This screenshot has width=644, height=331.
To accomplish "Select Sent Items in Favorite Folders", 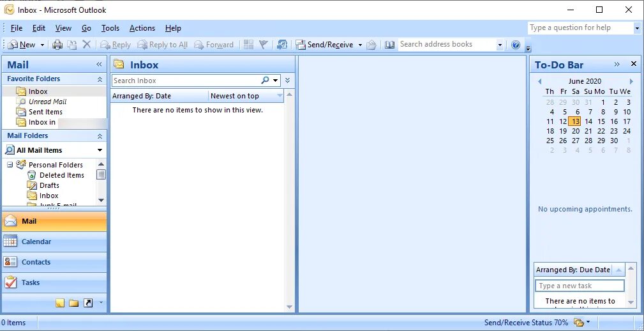I will point(45,112).
